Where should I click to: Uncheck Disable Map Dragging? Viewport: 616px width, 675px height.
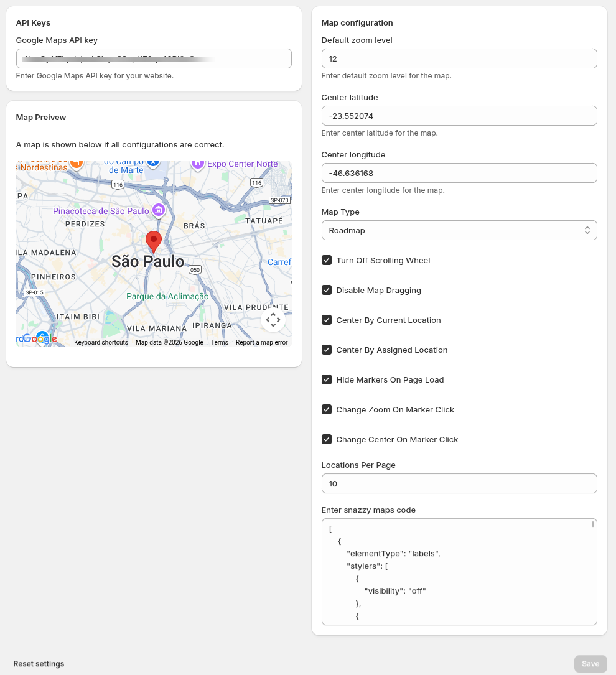327,290
